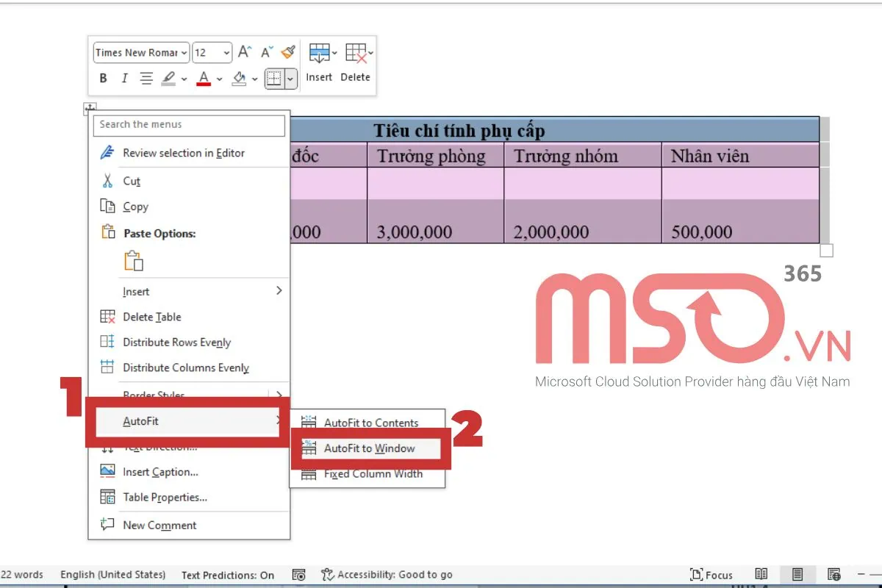Toggle Focus mode in status bar
Viewport: 882px width, 588px height.
point(711,574)
